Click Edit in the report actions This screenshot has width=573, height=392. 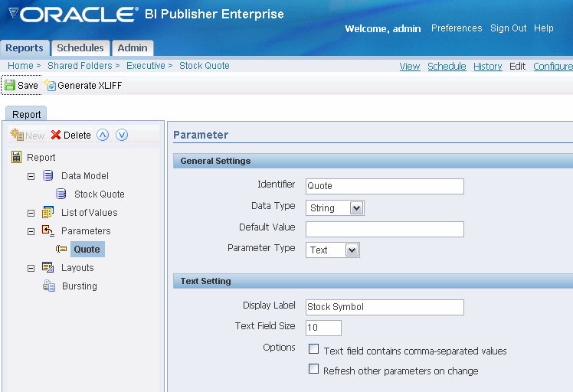517,66
